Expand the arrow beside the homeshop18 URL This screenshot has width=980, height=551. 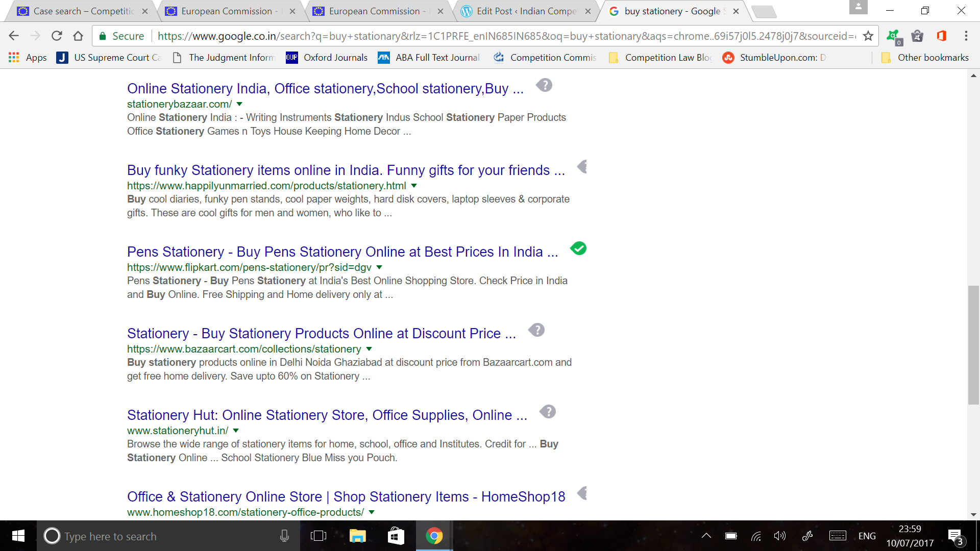pos(371,513)
